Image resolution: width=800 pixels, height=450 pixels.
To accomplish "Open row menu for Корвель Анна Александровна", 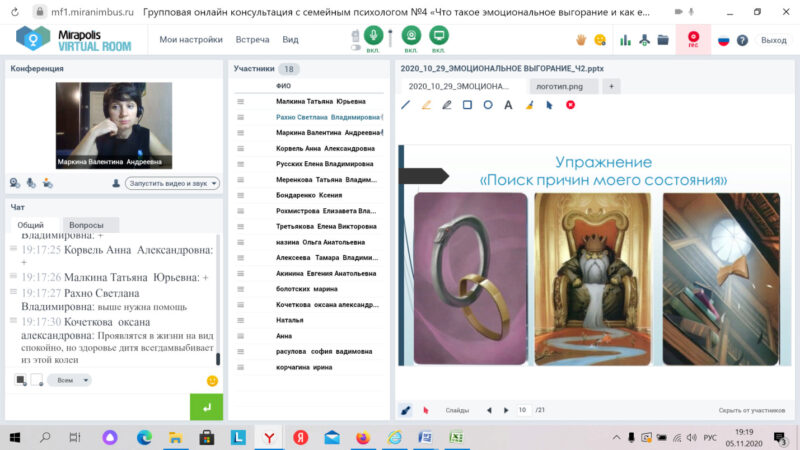I will point(240,148).
